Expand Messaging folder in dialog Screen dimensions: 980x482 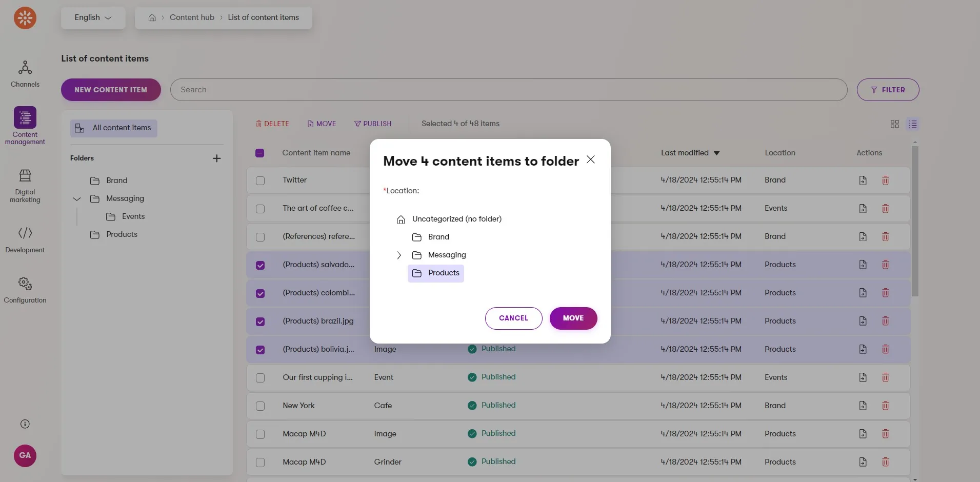pyautogui.click(x=398, y=255)
